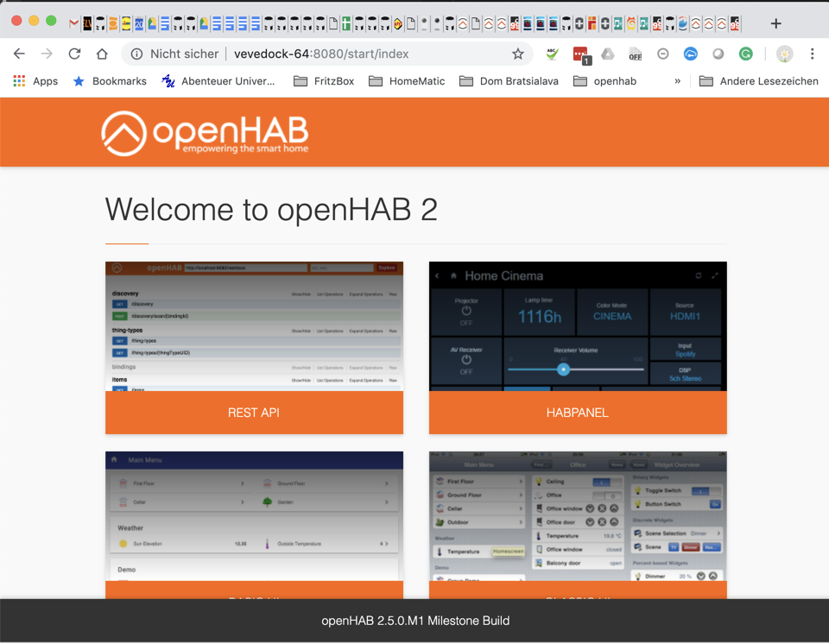Click the REST API preview thumbnail

(254, 326)
